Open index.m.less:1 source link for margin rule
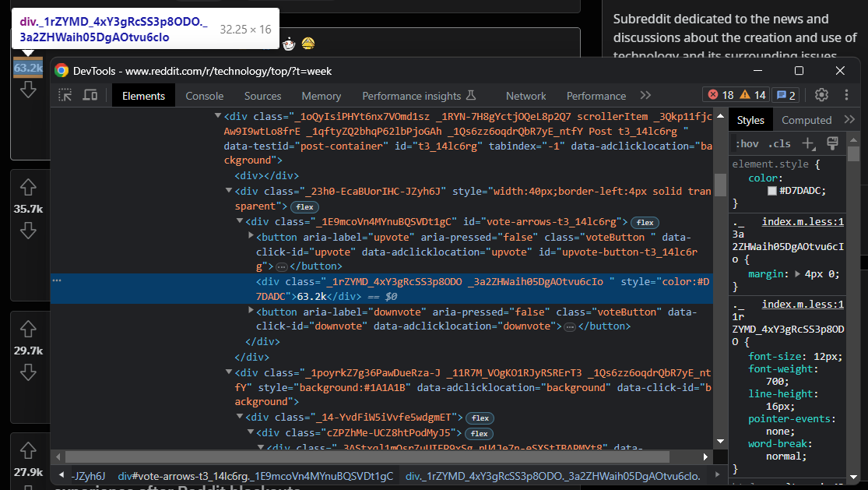 tap(802, 221)
